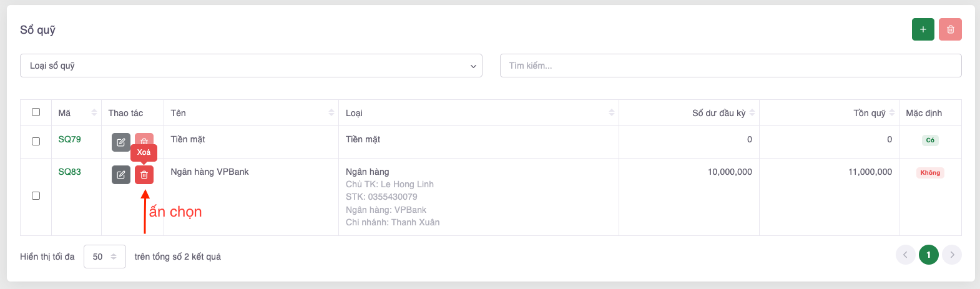Click the Tìm kiếm search field

pos(730,66)
